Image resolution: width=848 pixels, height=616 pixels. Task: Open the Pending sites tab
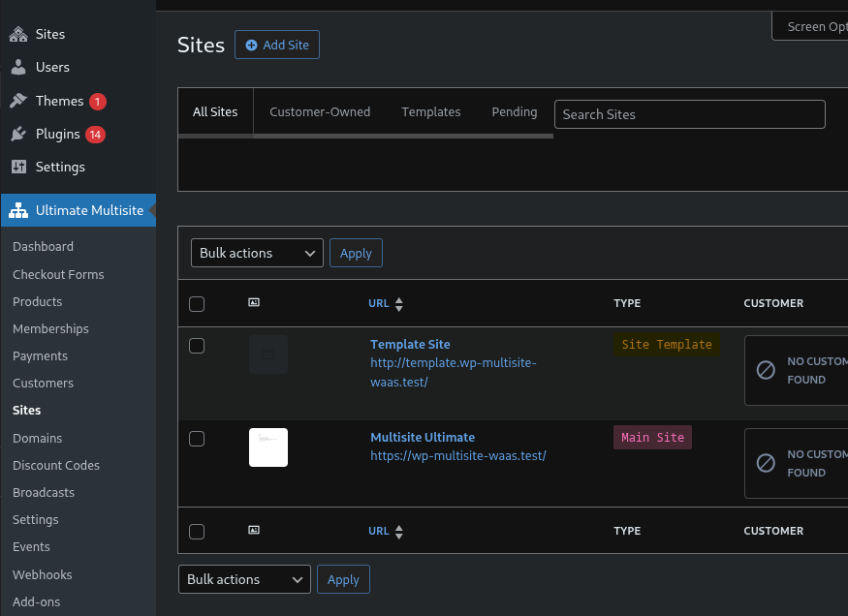click(x=515, y=111)
